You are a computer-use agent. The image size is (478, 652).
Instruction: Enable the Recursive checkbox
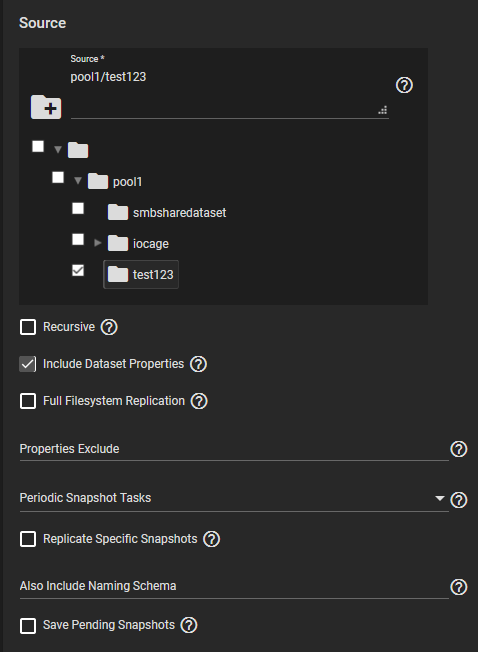click(x=28, y=327)
